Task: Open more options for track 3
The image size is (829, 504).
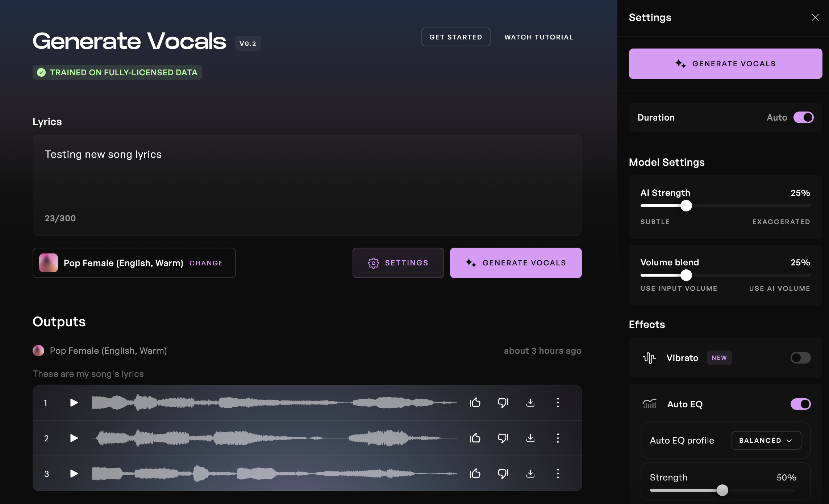Action: tap(558, 474)
